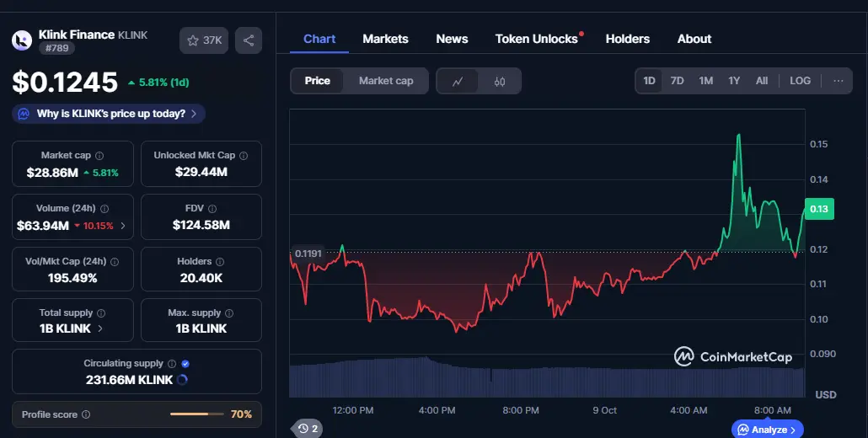This screenshot has width=868, height=438.
Task: Toggle chart to Market cap view
Action: click(x=386, y=81)
